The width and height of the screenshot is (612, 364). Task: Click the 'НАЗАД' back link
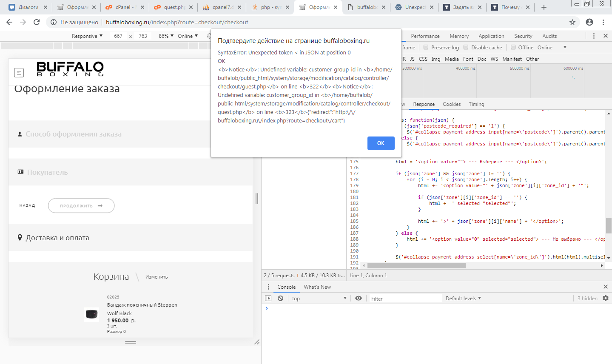[x=27, y=205]
